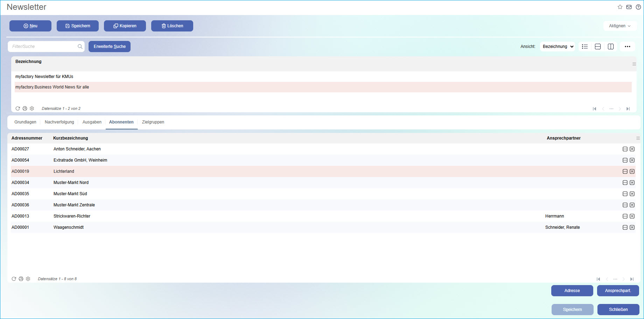Switch to the Grundlagen tab
The height and width of the screenshot is (319, 644).
[x=25, y=122]
